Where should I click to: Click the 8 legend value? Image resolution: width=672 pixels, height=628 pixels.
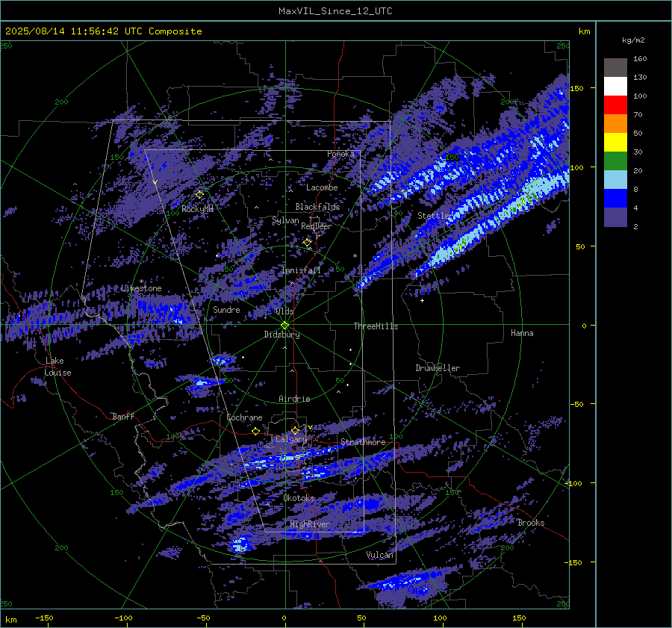pyautogui.click(x=635, y=190)
